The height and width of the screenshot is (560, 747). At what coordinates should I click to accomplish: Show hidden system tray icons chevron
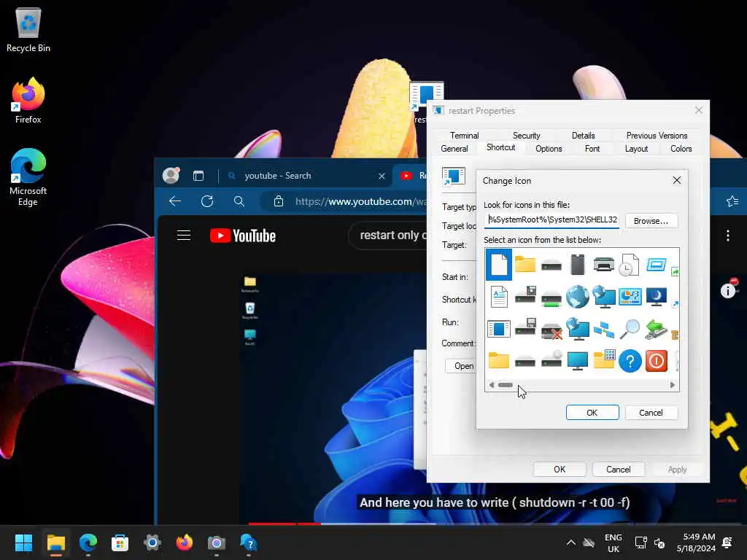pos(570,542)
